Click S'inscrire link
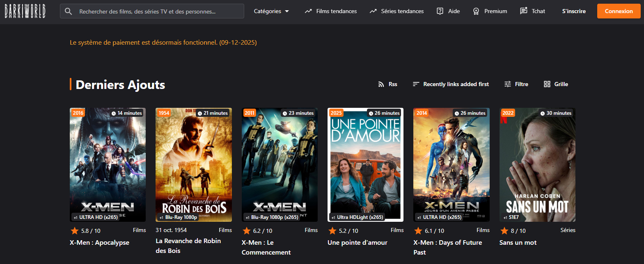 pos(574,11)
